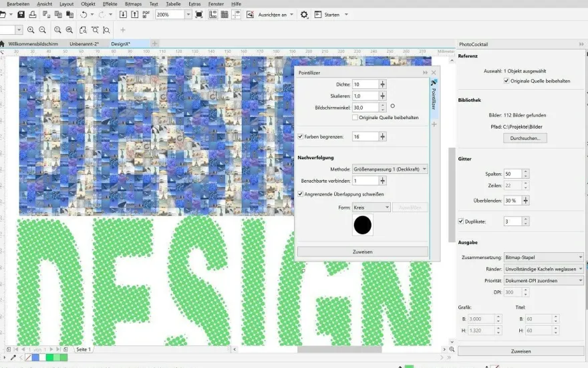Open the zoom navigator magnifier at scrollbar corner

(x=452, y=349)
